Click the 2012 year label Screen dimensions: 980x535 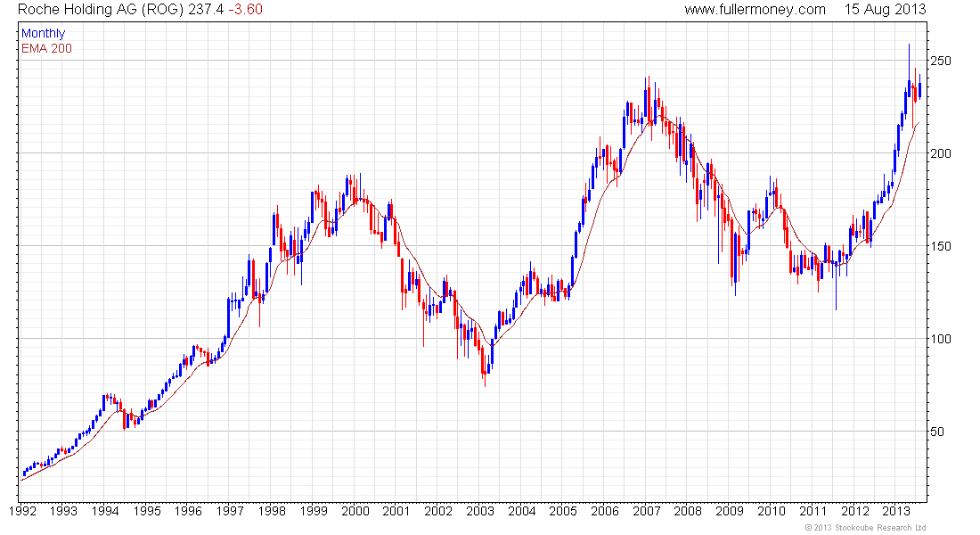tap(855, 511)
